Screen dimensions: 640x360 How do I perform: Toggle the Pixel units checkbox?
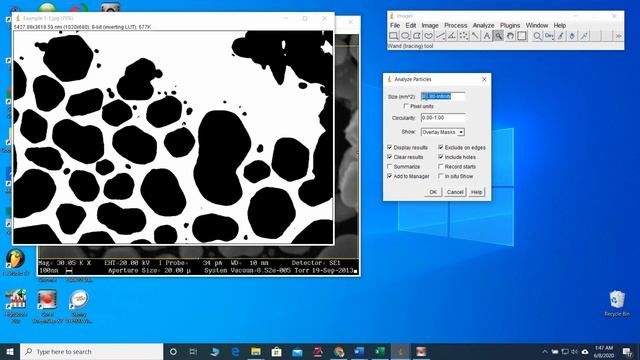[x=406, y=106]
